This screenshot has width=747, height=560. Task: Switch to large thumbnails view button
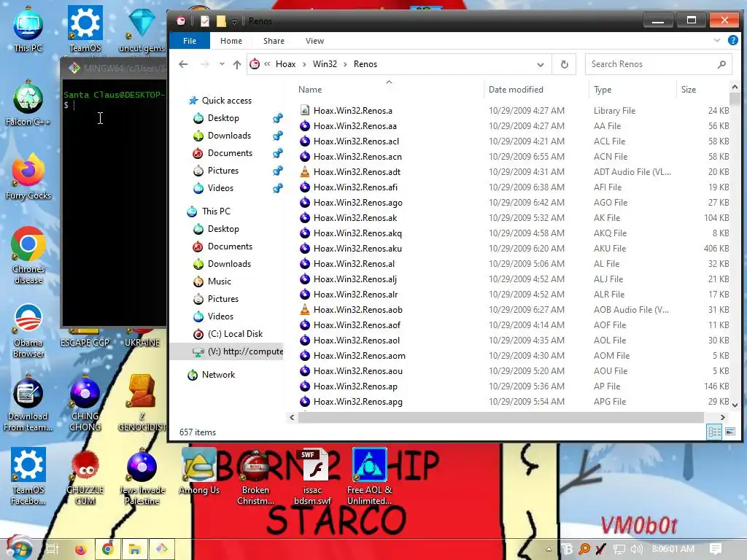tap(729, 432)
